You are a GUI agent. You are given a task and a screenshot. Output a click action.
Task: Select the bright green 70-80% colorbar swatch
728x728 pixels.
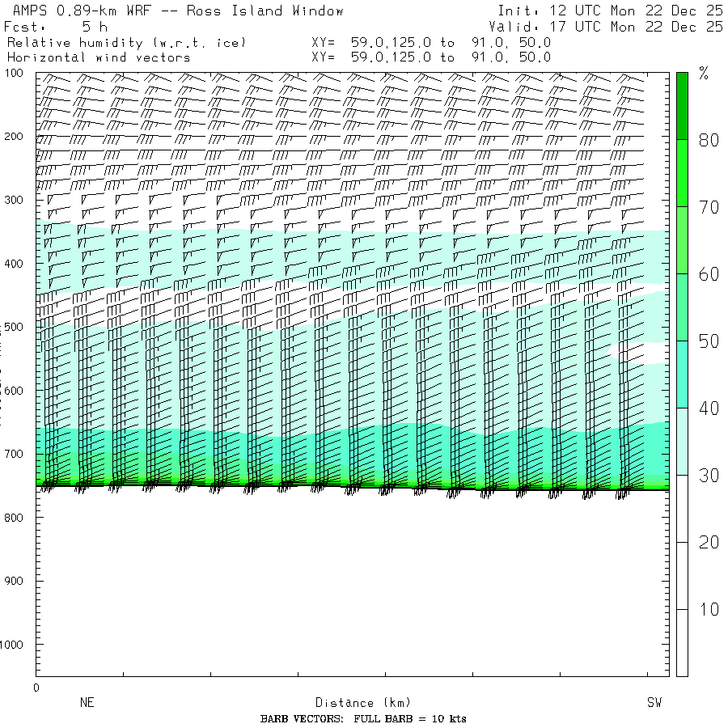click(x=682, y=172)
